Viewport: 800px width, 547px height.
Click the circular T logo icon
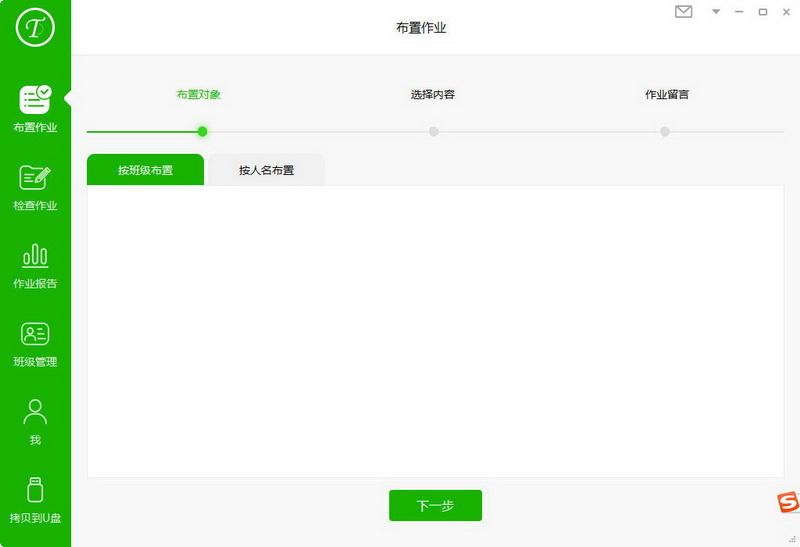coord(35,27)
